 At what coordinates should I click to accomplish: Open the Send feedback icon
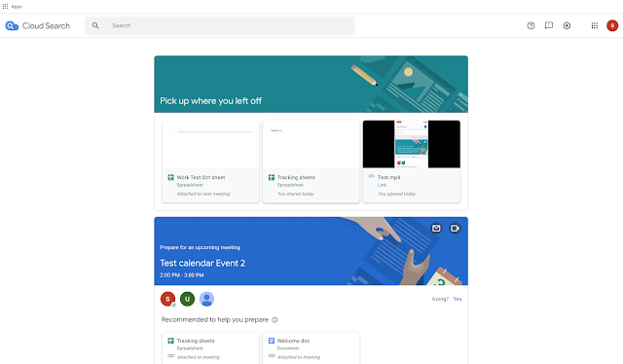[x=549, y=25]
